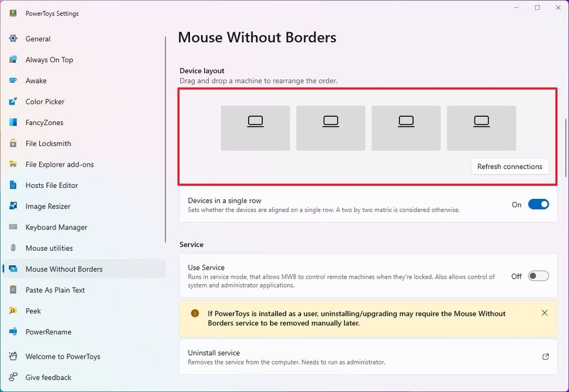Click the File Locksmith padlock icon
This screenshot has height=392, width=569.
pos(13,143)
